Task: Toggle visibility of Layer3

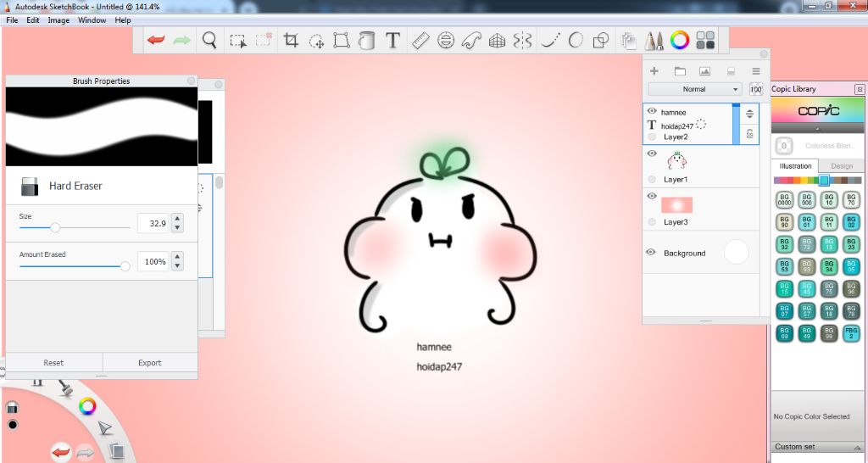Action: pyautogui.click(x=652, y=196)
